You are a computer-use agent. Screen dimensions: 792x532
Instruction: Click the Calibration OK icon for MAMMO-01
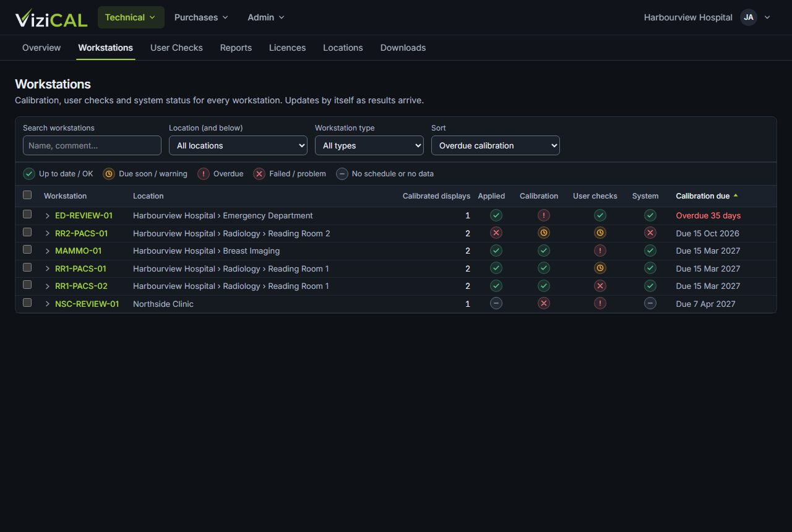(544, 251)
